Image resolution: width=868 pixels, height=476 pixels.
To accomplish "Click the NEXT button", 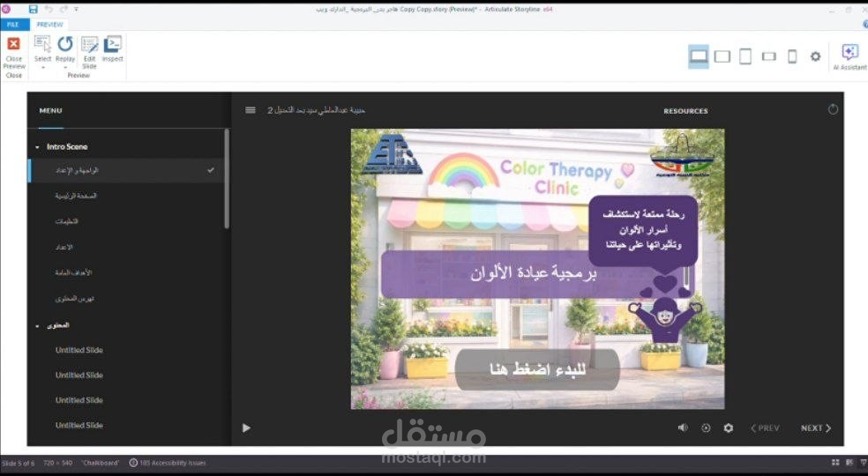I will pos(815,428).
